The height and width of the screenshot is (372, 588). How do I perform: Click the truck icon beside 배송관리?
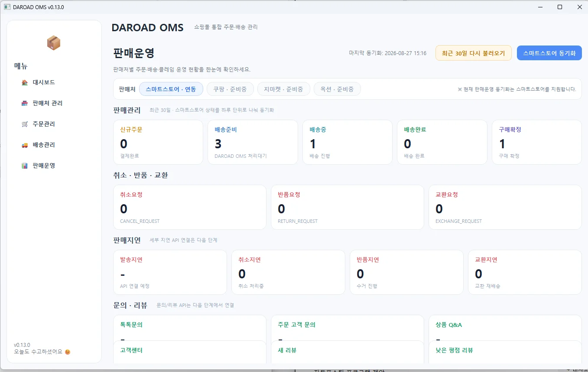(x=25, y=145)
